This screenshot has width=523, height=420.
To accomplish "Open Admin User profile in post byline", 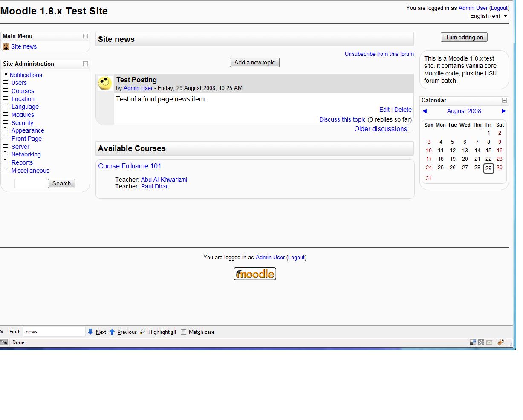I will click(x=138, y=88).
